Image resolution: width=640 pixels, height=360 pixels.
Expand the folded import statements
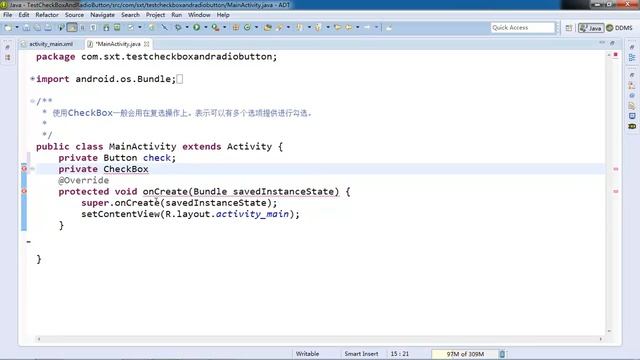(32, 78)
